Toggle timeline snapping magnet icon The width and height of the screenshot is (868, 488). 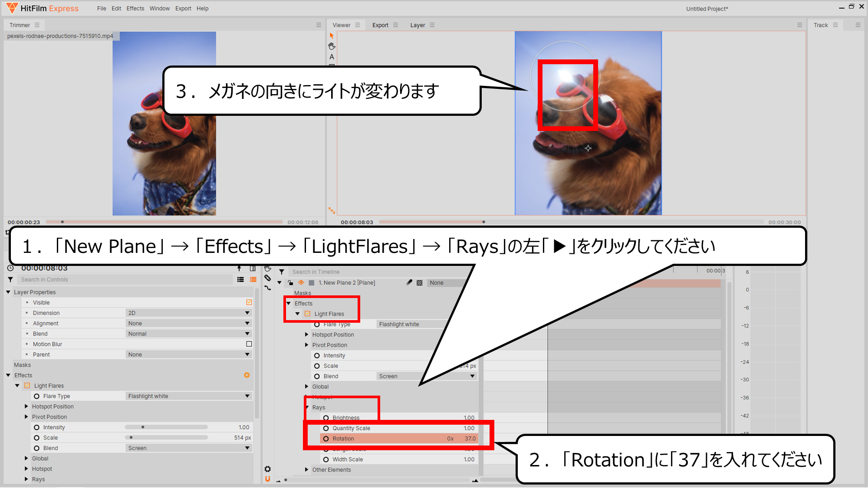268,479
